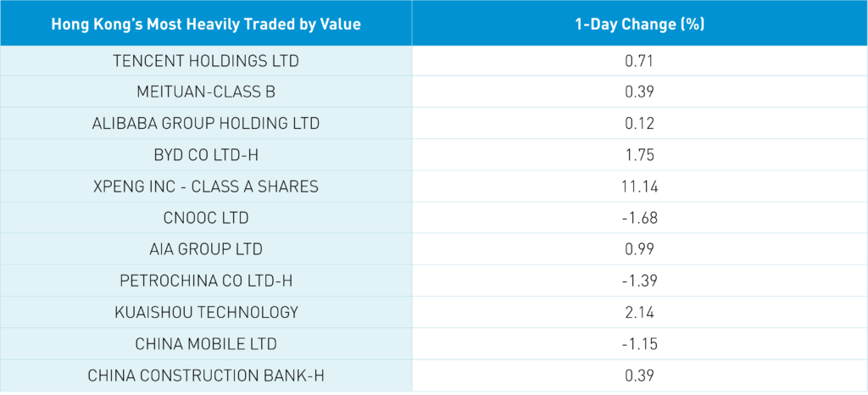Select BYD's 1.75 change value

coord(640,155)
